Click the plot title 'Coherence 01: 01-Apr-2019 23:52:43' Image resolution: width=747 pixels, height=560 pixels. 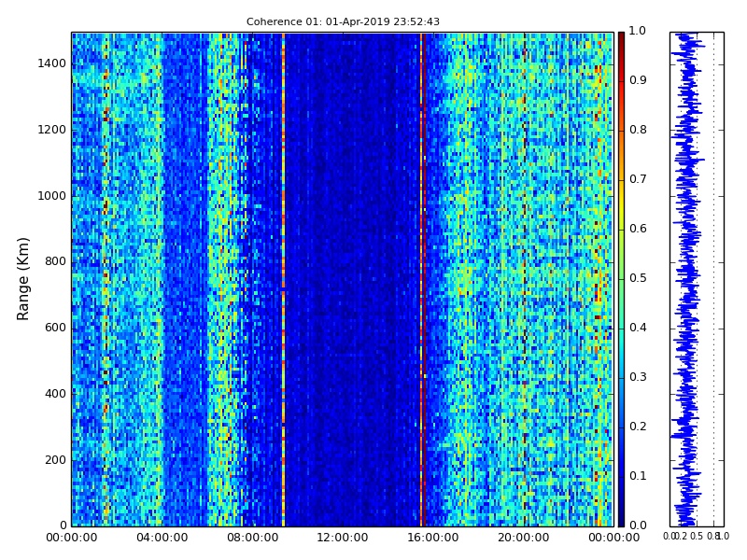[x=343, y=21]
